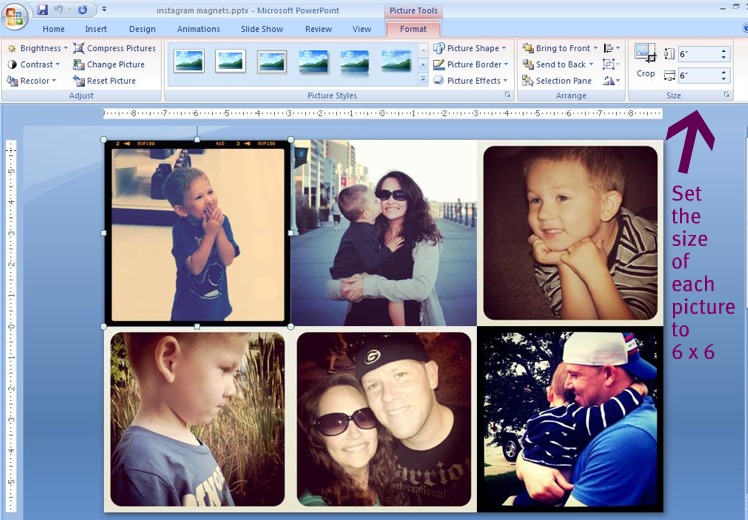Select the photo of boy by tall grass
Screen dimensions: 748x520
197,419
